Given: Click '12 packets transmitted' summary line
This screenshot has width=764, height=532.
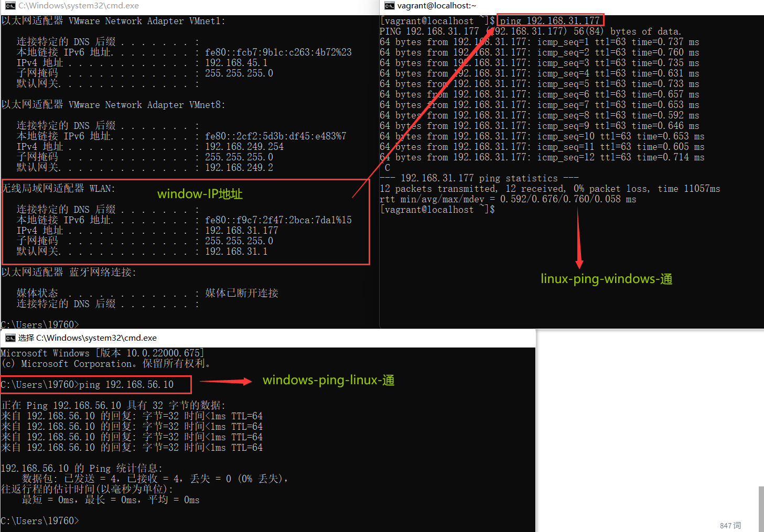Looking at the screenshot, I should pos(550,189).
